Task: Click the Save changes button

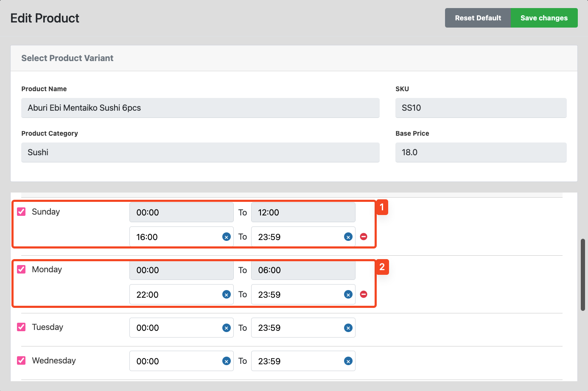Action: (544, 18)
